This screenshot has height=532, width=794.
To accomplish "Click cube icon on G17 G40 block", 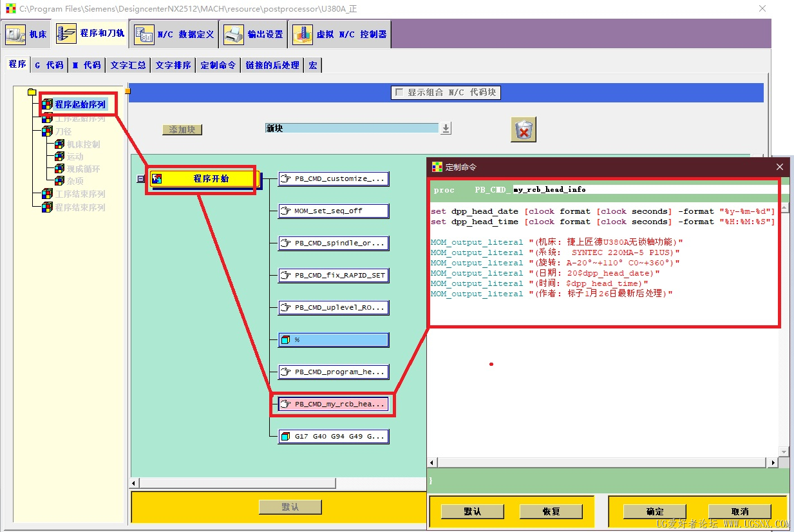I will pyautogui.click(x=285, y=436).
